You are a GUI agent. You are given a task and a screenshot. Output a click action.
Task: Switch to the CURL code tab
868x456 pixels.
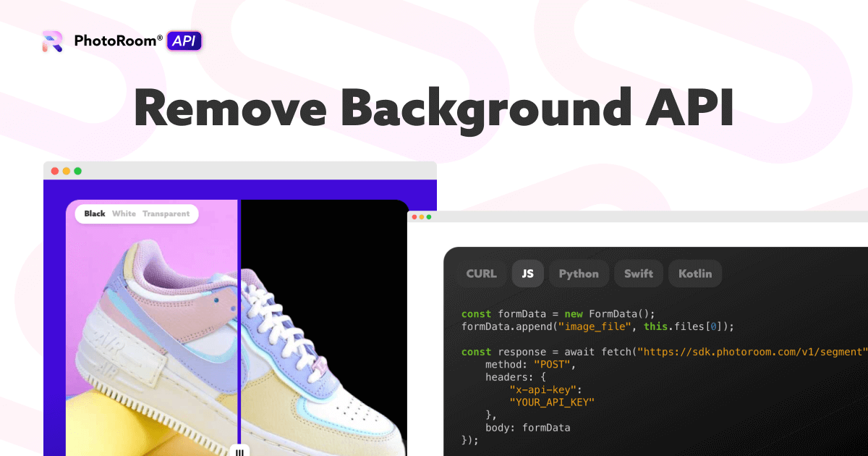pyautogui.click(x=480, y=273)
